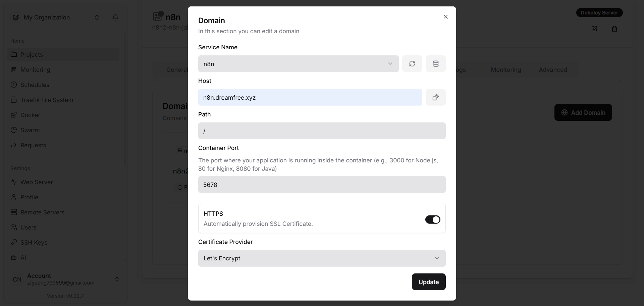Click the Docker sidebar label
Image resolution: width=644 pixels, height=306 pixels.
pyautogui.click(x=30, y=115)
